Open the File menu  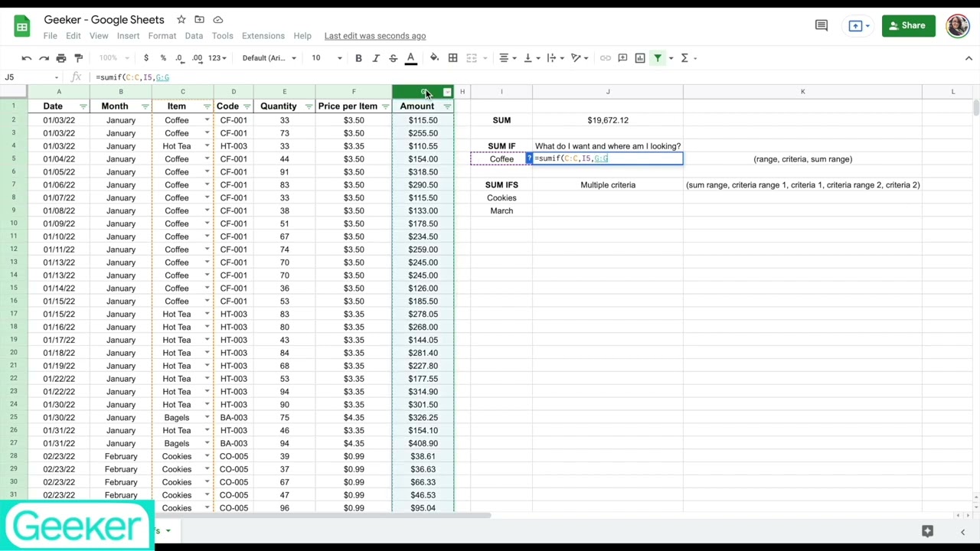(51, 36)
